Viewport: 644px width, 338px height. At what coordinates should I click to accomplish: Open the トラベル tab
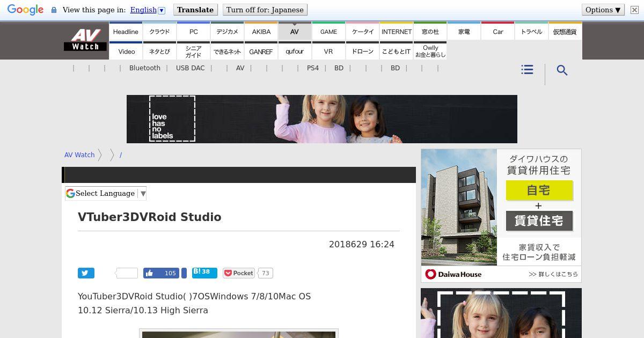(x=532, y=31)
